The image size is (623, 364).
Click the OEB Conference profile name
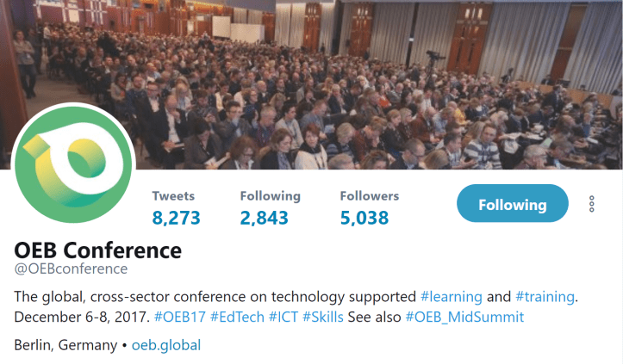97,250
